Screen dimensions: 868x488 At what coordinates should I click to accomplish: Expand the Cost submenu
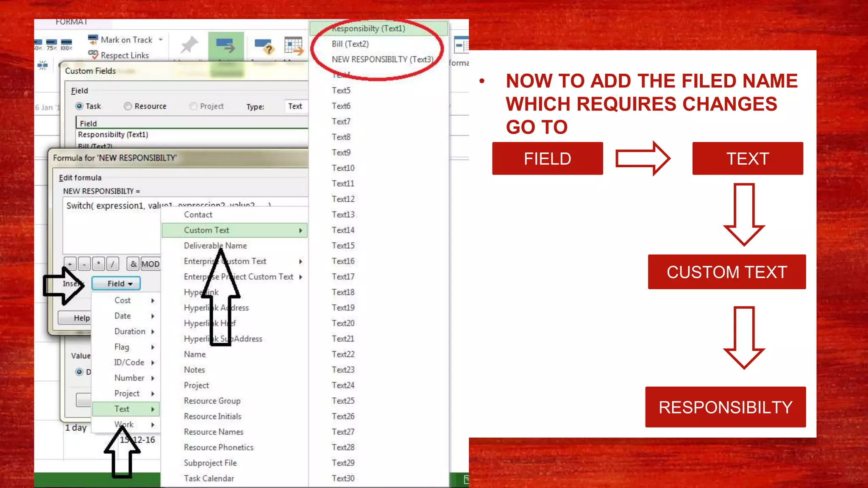tap(126, 300)
